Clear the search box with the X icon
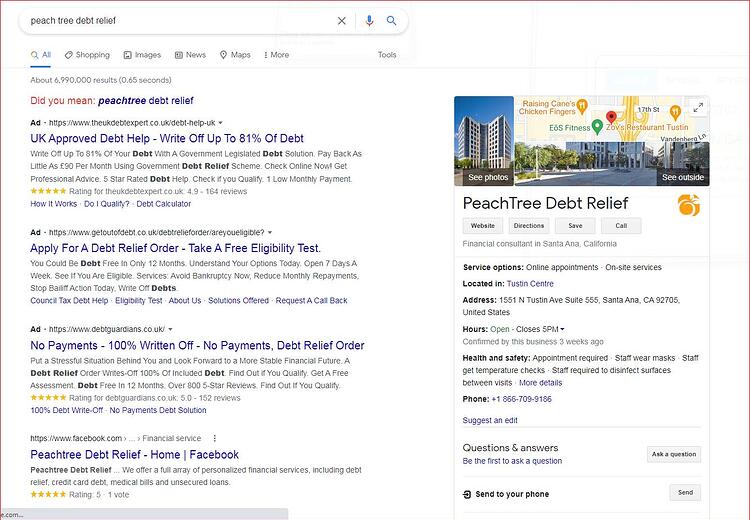 [342, 21]
